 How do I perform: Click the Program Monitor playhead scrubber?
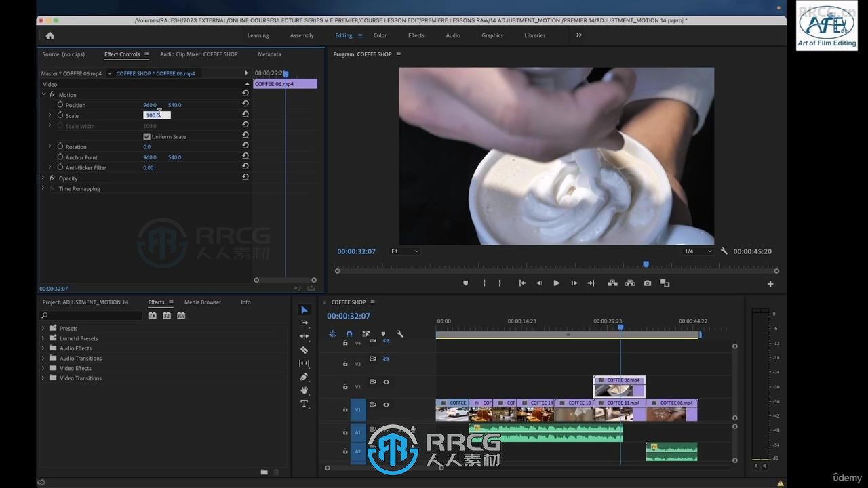[646, 264]
